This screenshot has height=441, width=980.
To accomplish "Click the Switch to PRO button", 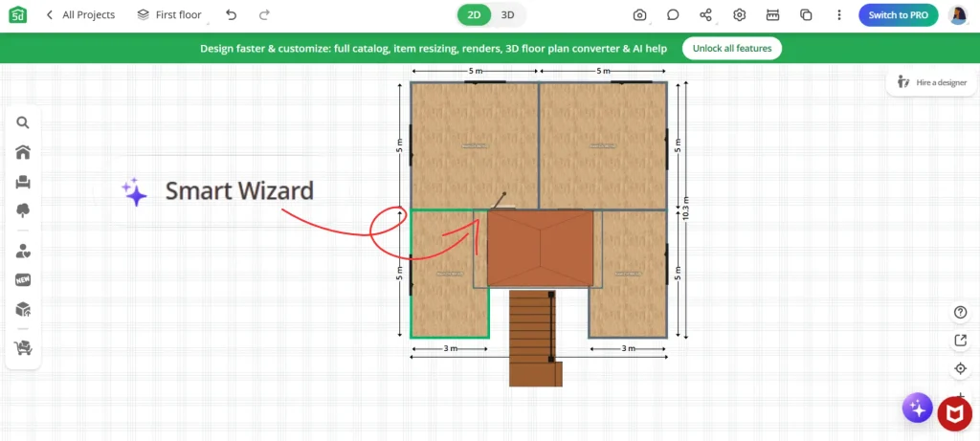I will click(899, 15).
